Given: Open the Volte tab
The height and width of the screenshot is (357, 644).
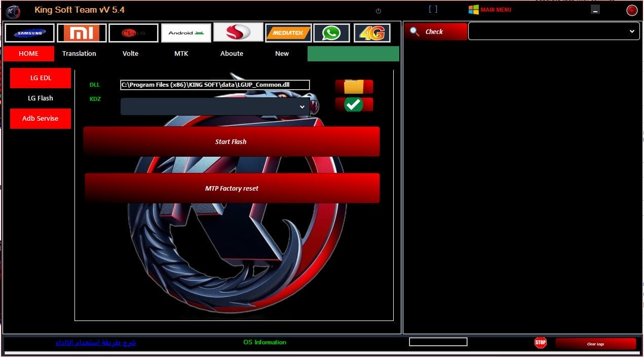Looking at the screenshot, I should [130, 53].
